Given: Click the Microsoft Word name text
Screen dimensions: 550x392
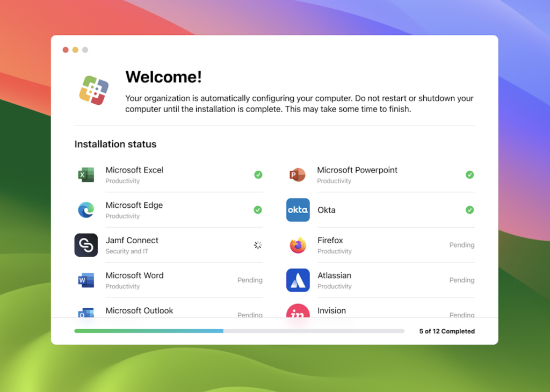Looking at the screenshot, I should click(x=134, y=275).
